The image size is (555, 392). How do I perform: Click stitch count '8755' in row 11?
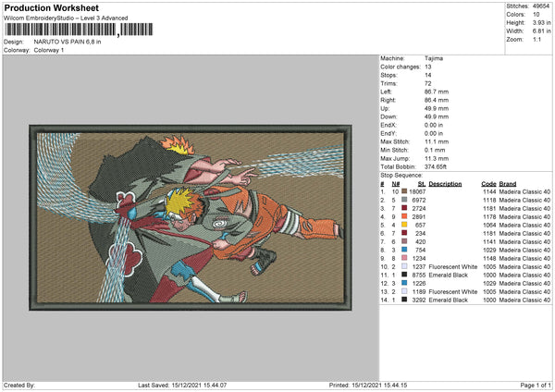pyautogui.click(x=419, y=275)
